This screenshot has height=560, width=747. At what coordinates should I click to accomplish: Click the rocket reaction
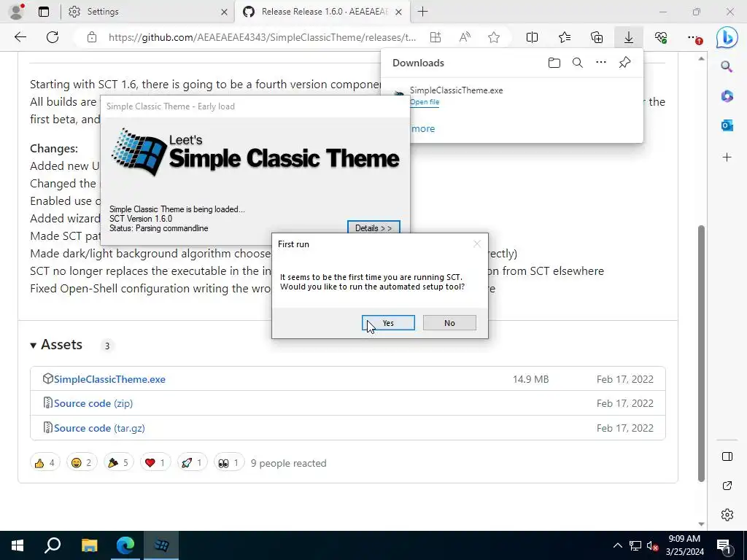pyautogui.click(x=192, y=462)
